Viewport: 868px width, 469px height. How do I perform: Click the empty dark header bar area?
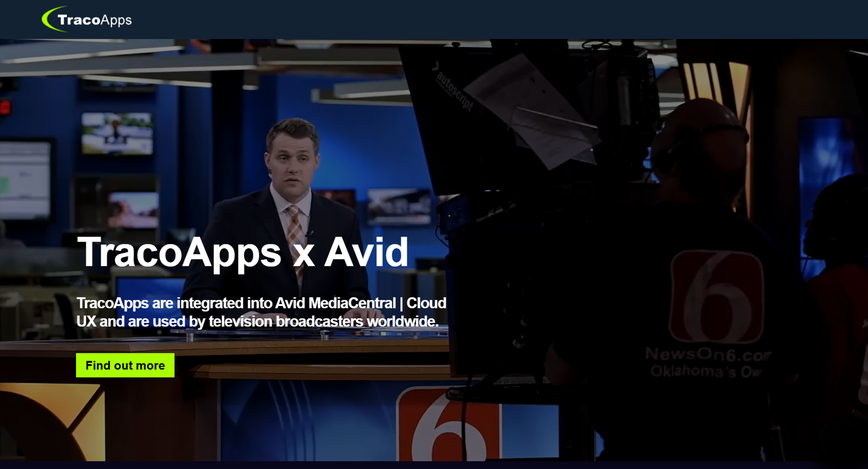click(x=477, y=20)
